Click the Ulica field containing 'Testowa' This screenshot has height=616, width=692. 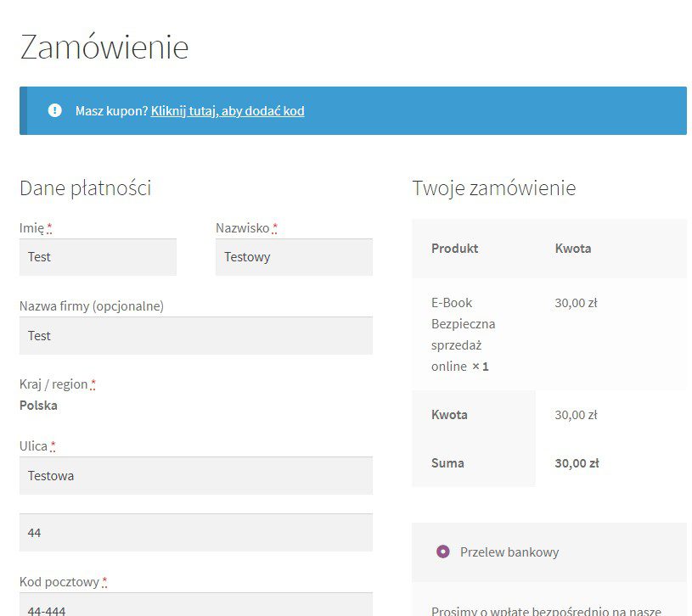195,476
